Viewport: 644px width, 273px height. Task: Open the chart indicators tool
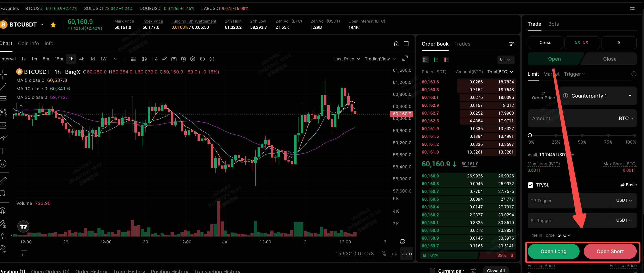[x=134, y=59]
